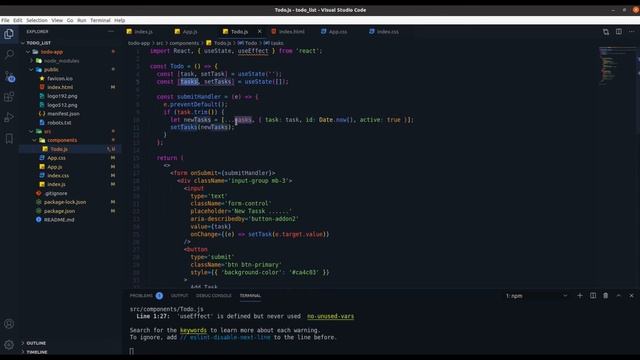Screen dimensions: 640x360
Task: Follow the no-unused-vars link in terminal
Action: pos(331,316)
